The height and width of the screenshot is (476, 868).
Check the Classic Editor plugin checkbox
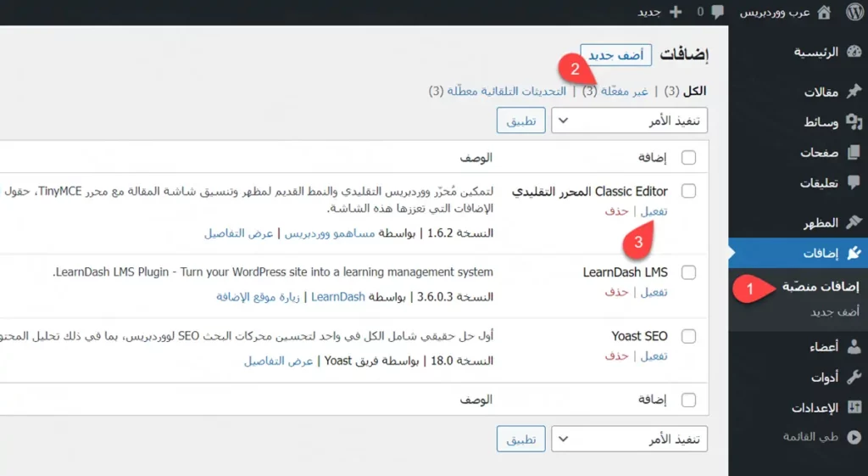click(688, 192)
